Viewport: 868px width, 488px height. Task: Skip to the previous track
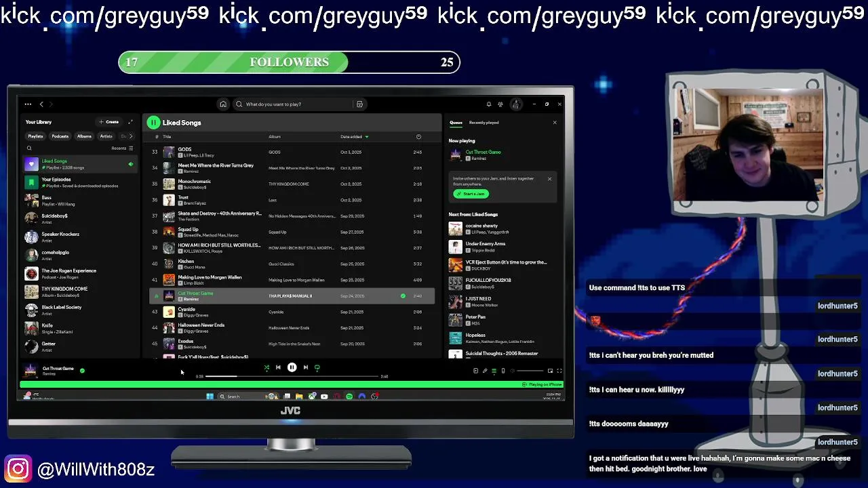click(278, 367)
